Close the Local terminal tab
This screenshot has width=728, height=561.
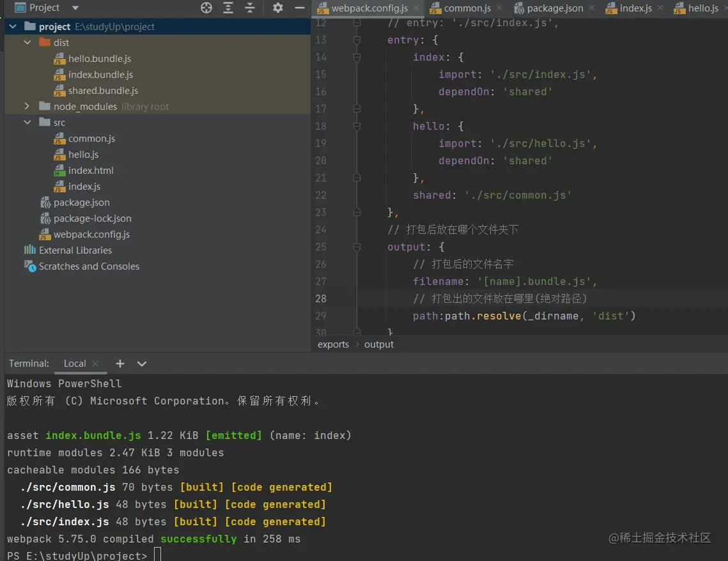(95, 364)
